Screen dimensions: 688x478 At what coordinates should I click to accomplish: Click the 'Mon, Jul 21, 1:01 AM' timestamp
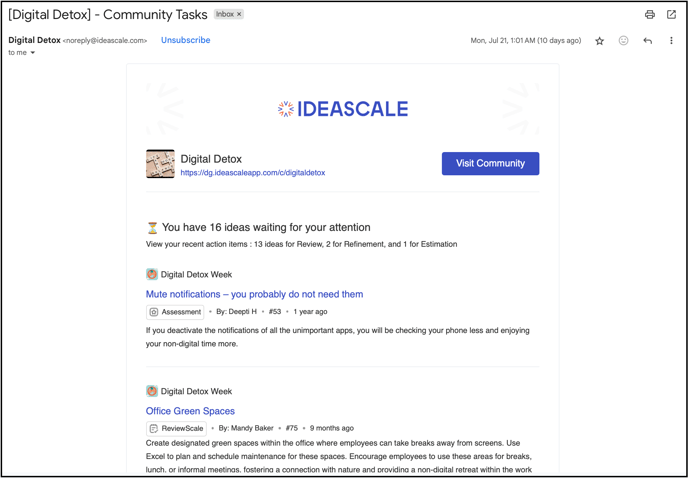[526, 40]
